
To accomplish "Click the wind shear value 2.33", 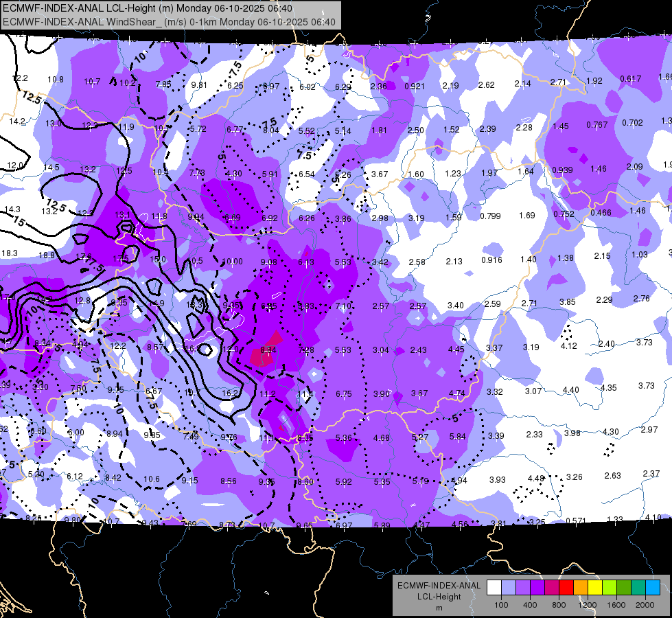I will (535, 435).
